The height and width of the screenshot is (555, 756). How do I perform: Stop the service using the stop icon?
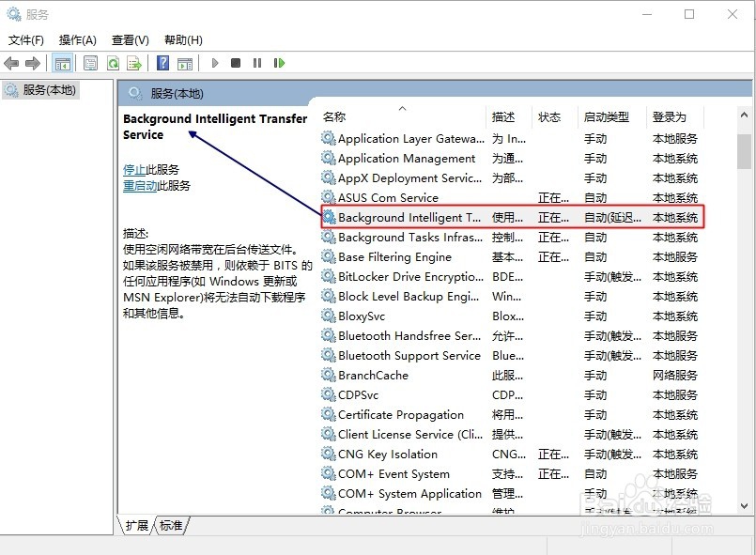coord(237,63)
